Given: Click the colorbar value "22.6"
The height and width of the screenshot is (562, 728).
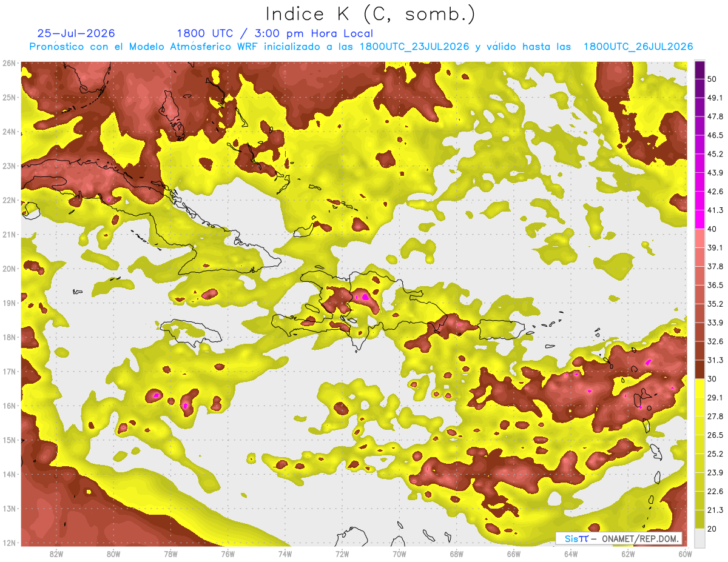Looking at the screenshot, I should click(715, 492).
